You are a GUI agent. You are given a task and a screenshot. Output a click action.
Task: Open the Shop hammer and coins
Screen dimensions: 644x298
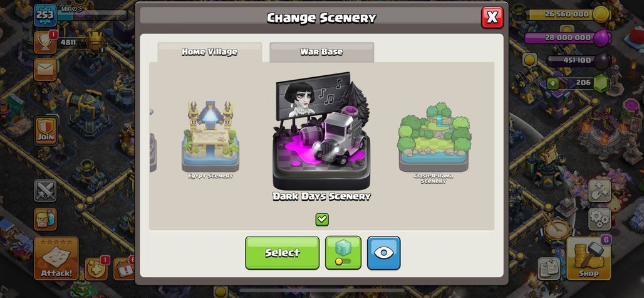588,258
